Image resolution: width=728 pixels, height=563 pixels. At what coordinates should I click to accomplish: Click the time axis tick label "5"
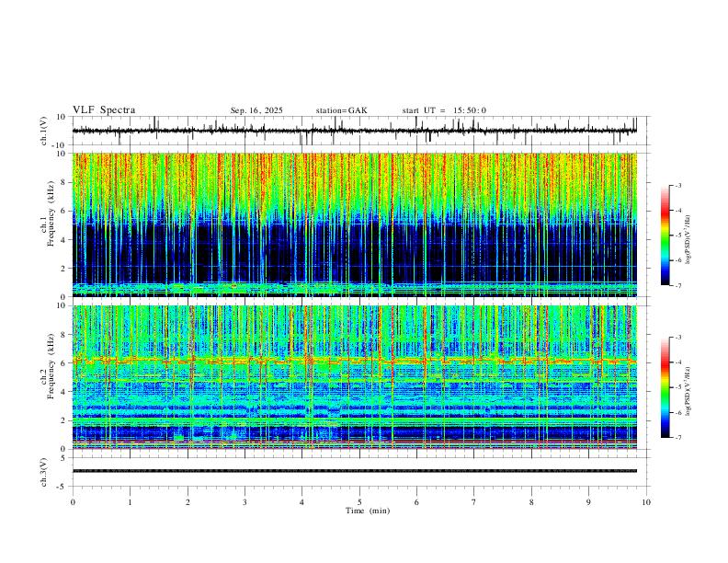pos(359,502)
